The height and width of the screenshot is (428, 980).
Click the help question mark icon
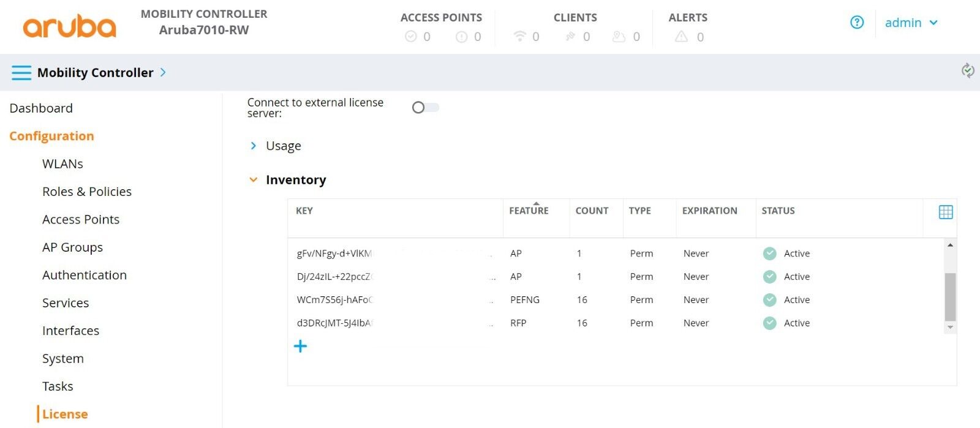(857, 23)
